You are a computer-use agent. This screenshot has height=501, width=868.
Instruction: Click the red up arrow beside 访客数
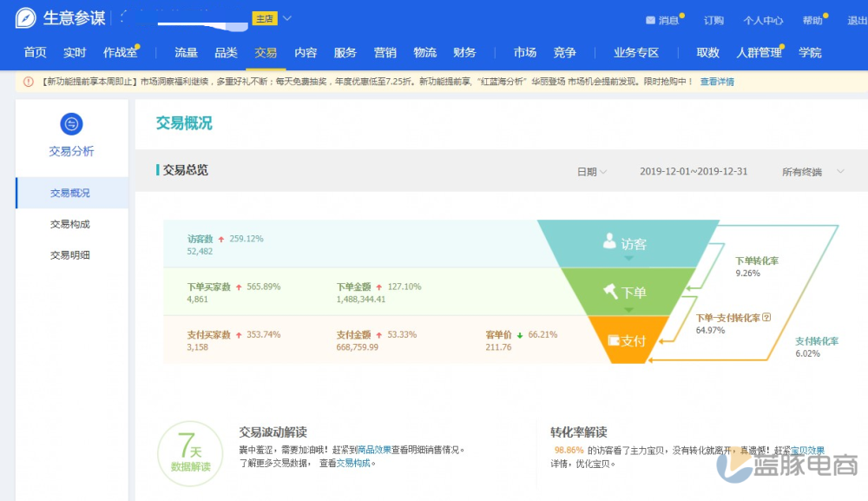tap(220, 239)
